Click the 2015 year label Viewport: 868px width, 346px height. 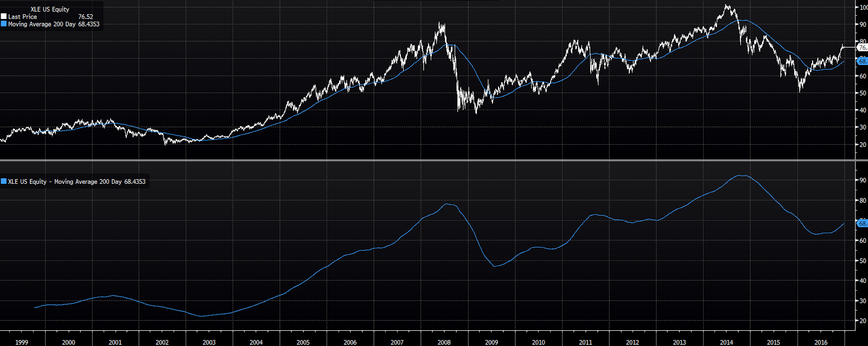(774, 342)
